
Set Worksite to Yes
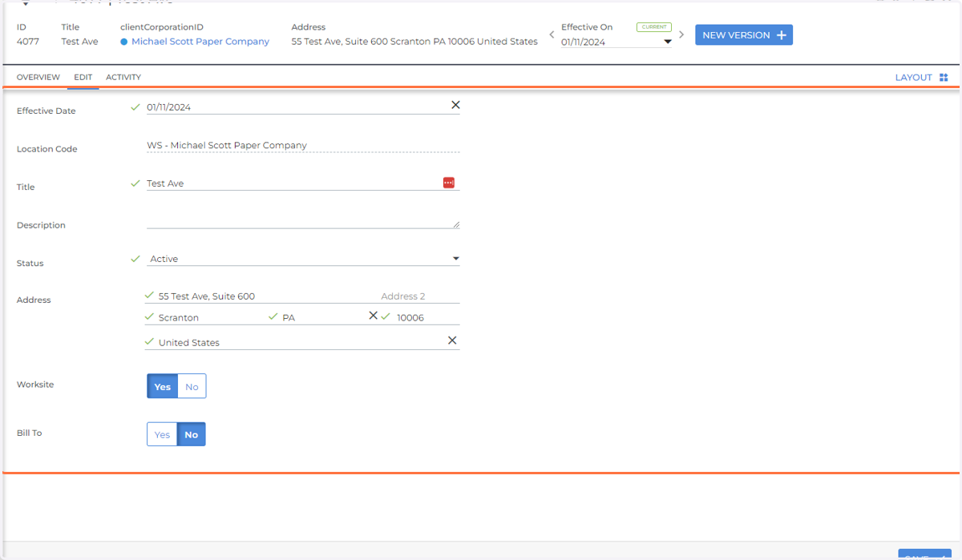pyautogui.click(x=162, y=386)
